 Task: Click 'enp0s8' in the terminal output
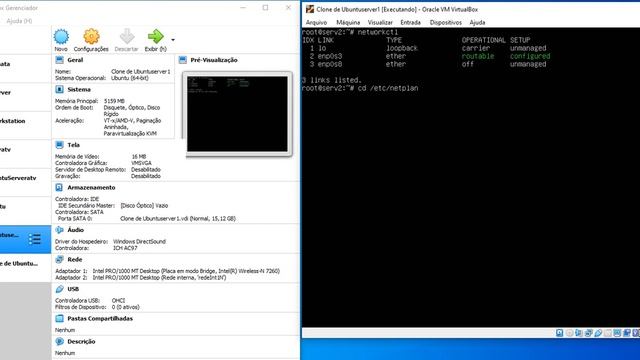point(330,64)
